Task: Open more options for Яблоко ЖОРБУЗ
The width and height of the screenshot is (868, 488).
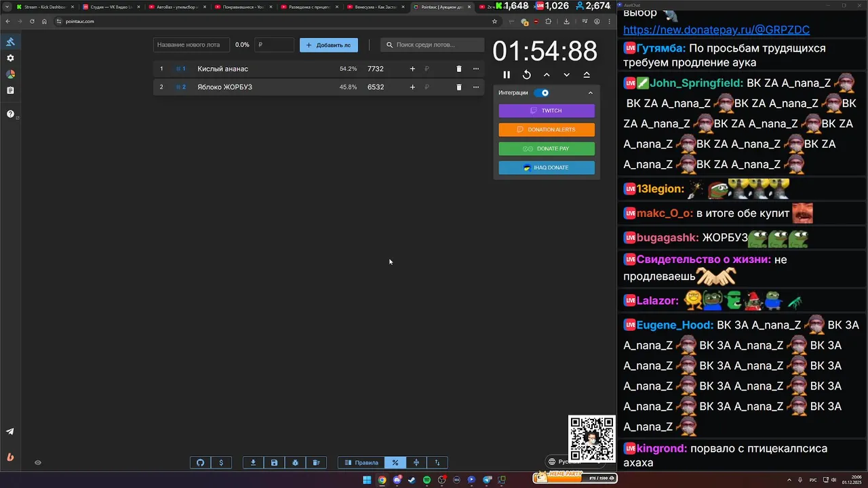Action: [x=476, y=87]
